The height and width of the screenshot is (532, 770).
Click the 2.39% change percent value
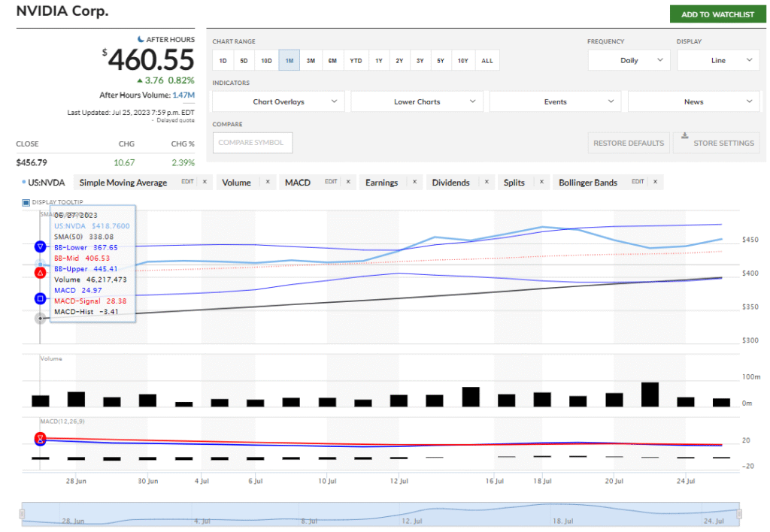(x=183, y=162)
